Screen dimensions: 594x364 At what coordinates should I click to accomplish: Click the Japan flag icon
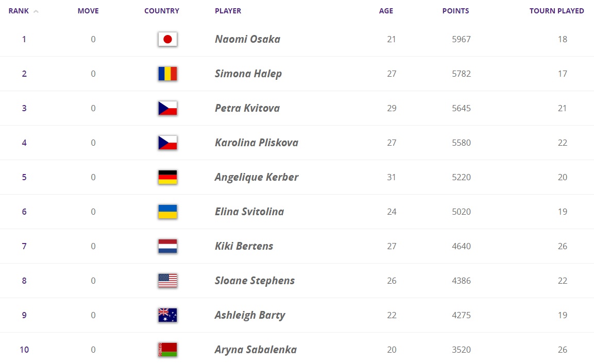click(x=167, y=39)
